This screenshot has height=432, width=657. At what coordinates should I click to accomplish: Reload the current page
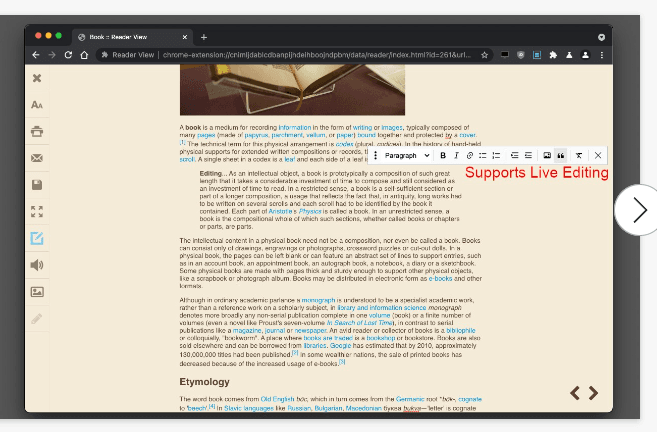pos(68,55)
